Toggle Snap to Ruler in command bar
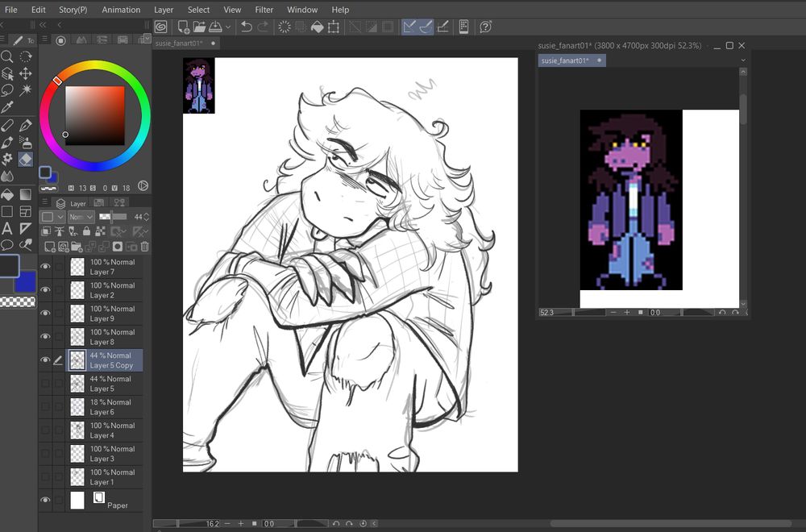This screenshot has height=532, width=806. [409, 27]
